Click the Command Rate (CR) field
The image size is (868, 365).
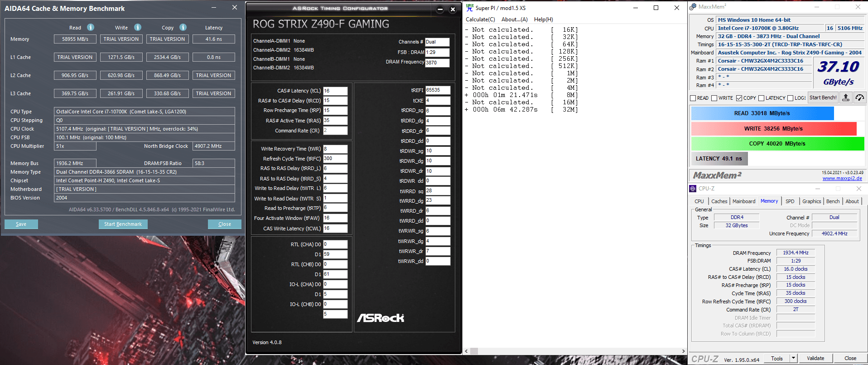[335, 131]
